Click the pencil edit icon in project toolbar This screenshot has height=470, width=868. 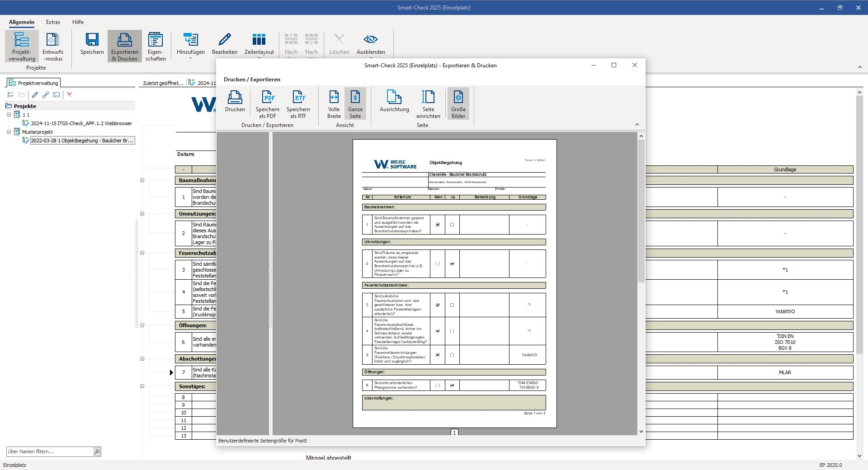tap(35, 95)
